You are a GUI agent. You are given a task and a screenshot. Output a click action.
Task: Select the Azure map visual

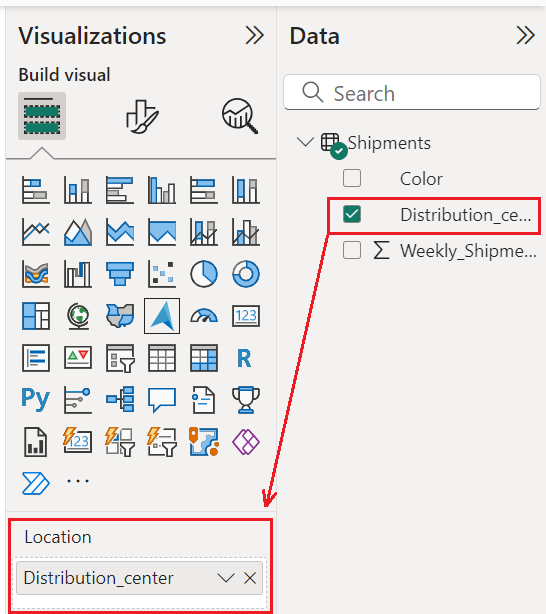click(x=162, y=316)
